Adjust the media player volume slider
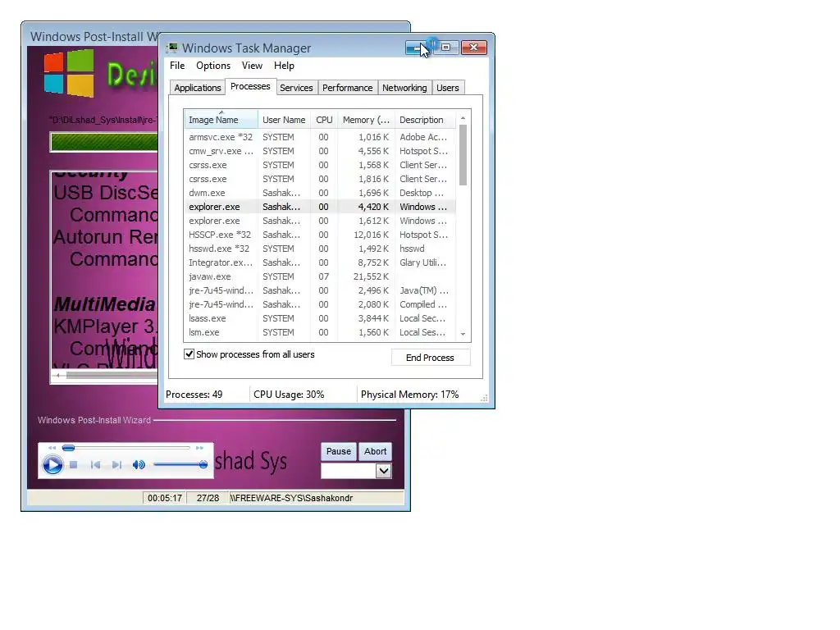 (x=180, y=464)
